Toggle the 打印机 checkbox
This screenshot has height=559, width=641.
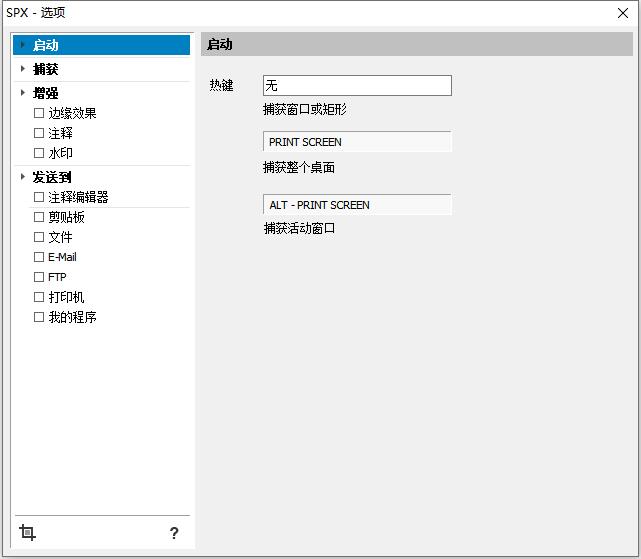[x=39, y=297]
